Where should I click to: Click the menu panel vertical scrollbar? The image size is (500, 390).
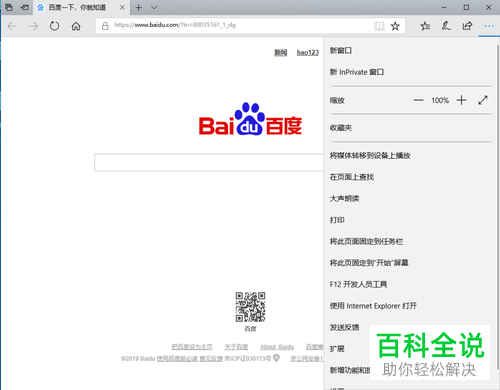(x=498, y=207)
